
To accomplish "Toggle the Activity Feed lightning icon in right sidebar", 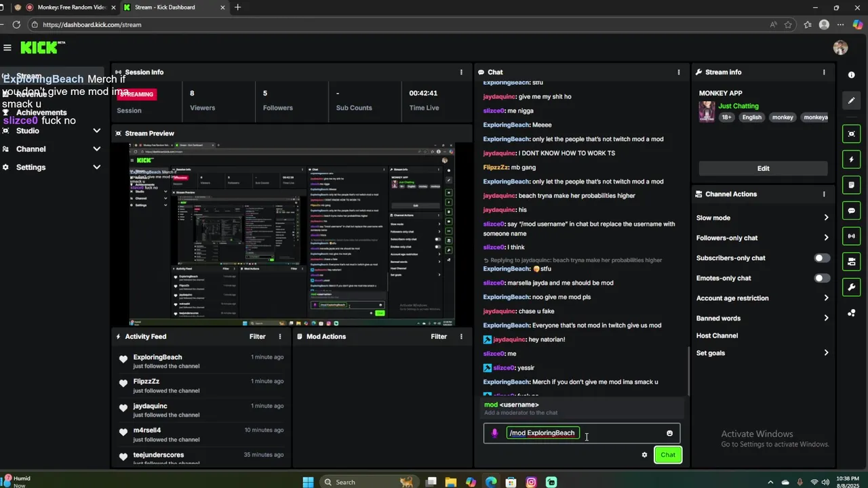I will [852, 160].
